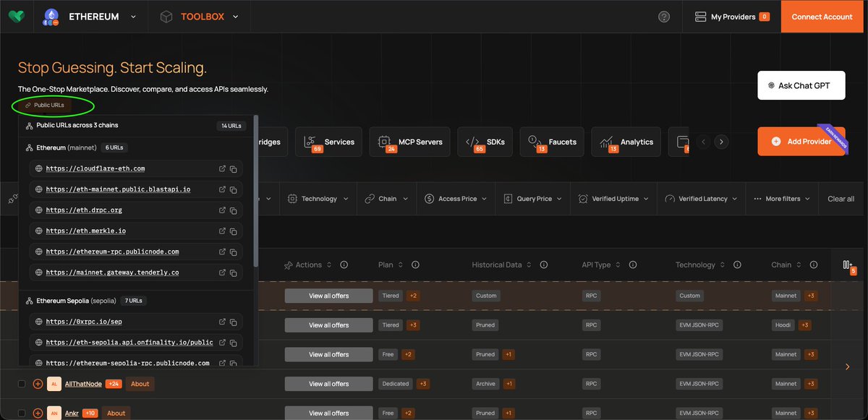Click View all offers in AllThatNode row

pyautogui.click(x=329, y=384)
